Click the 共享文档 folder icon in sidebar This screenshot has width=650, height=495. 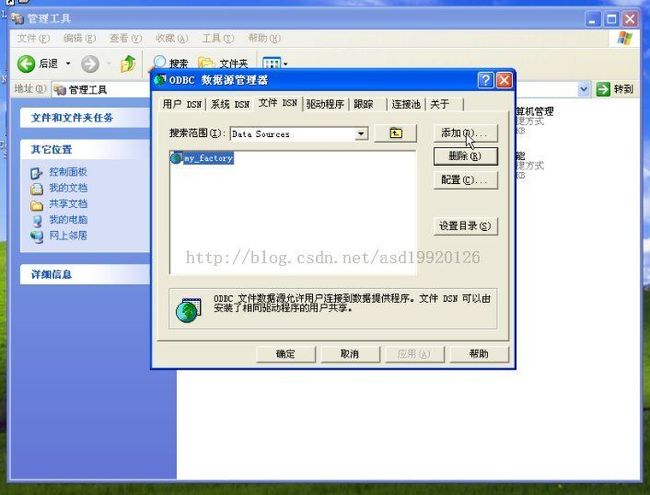[x=36, y=205]
